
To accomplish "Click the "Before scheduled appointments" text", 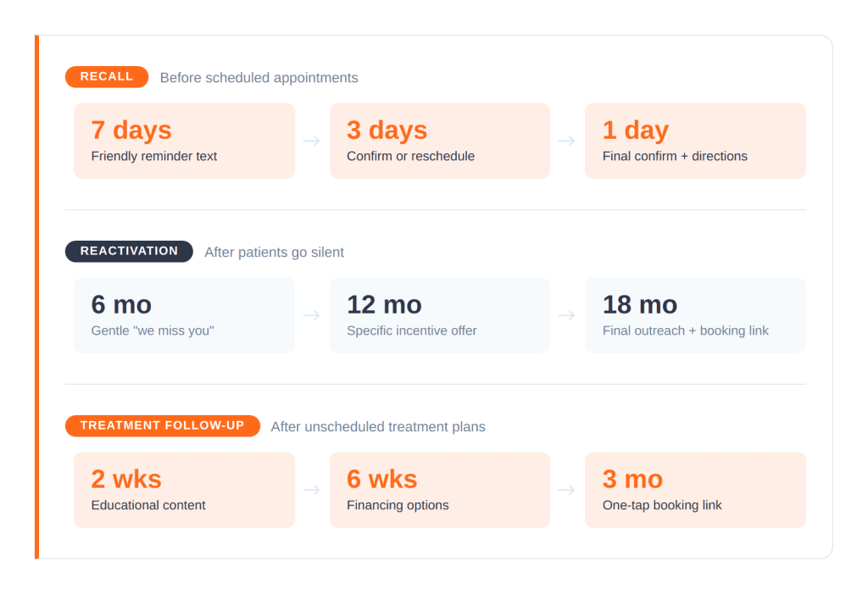I will (x=259, y=78).
